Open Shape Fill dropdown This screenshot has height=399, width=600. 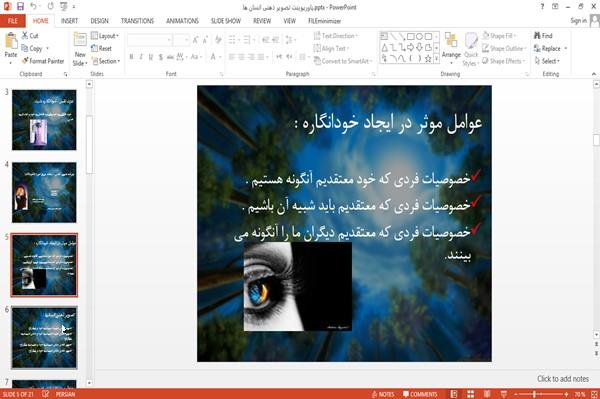[x=499, y=36]
